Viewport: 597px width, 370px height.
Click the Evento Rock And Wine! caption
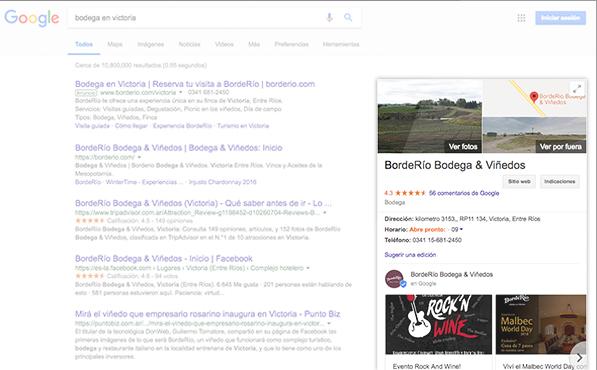[426, 366]
